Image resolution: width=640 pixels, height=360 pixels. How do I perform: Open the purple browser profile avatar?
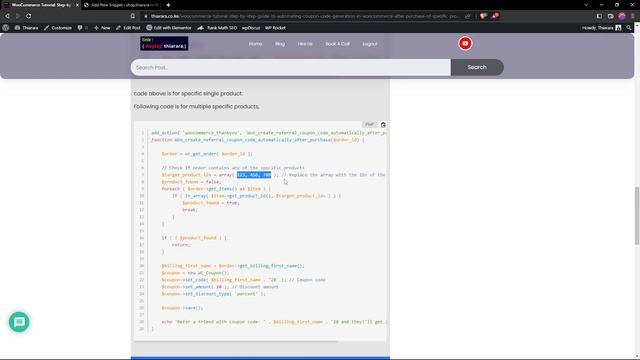pos(622,16)
